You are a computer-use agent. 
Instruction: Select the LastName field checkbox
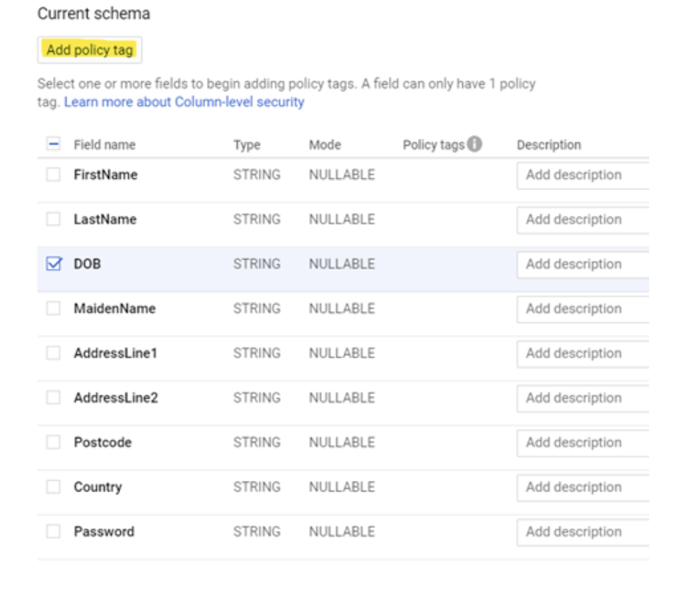[54, 219]
